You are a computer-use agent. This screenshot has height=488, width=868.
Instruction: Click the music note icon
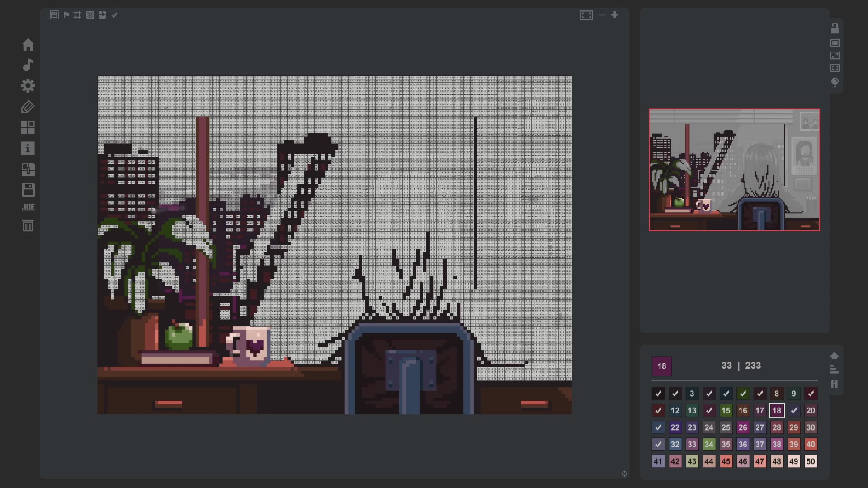coord(28,65)
